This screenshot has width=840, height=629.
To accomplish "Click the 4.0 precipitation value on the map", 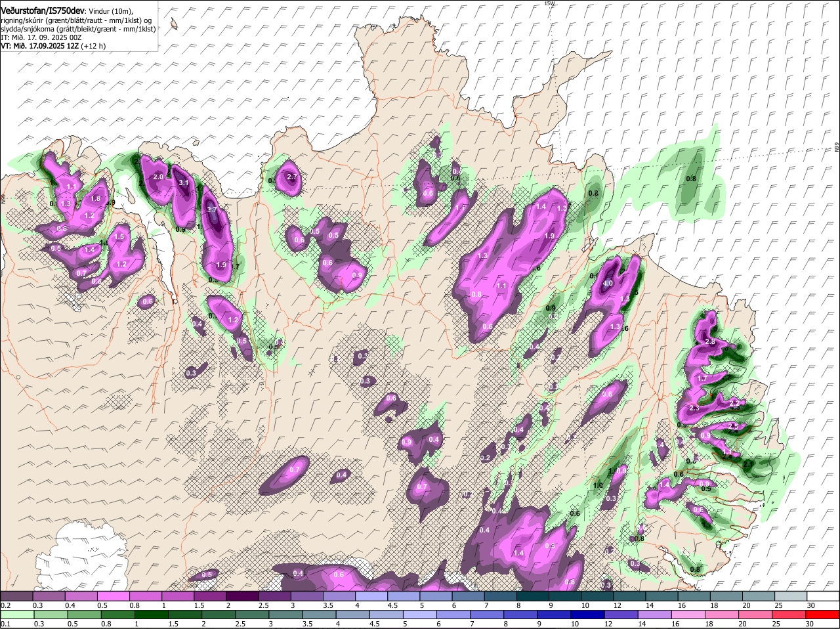I will (x=608, y=284).
